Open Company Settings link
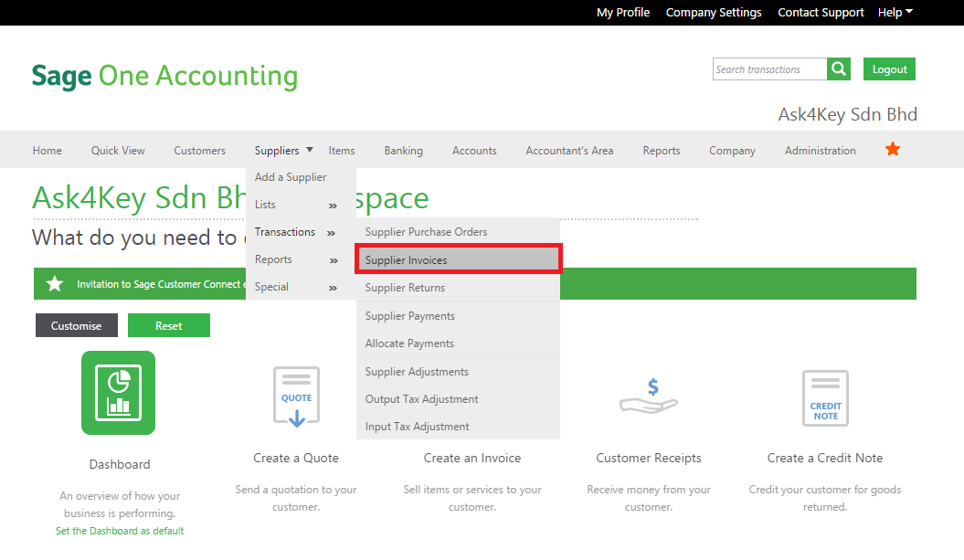 coord(713,12)
